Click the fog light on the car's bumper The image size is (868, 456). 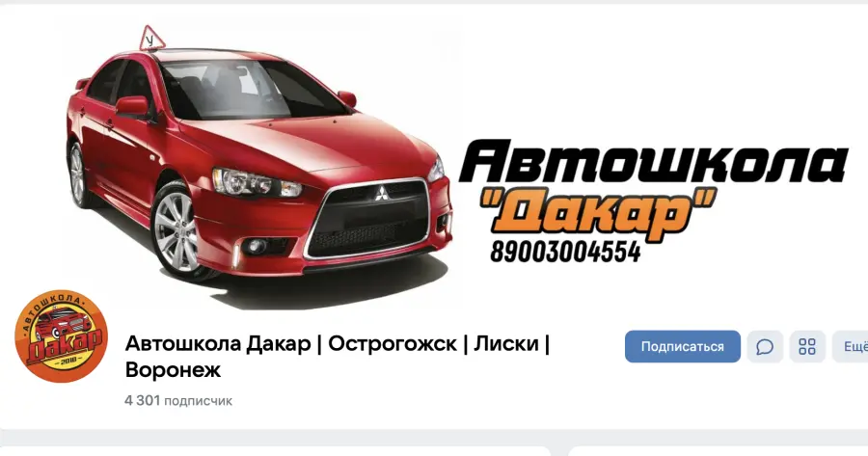[x=257, y=246]
